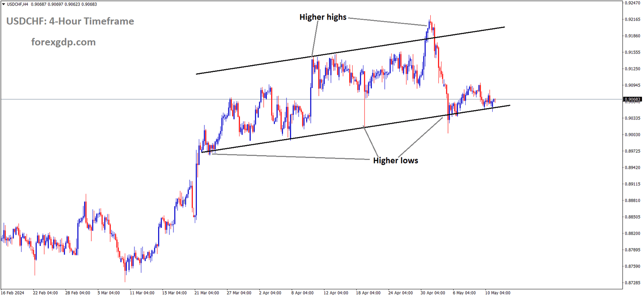The height and width of the screenshot is (297, 644).
Task: Click price level 0.89420 on axis
Action: 632,168
